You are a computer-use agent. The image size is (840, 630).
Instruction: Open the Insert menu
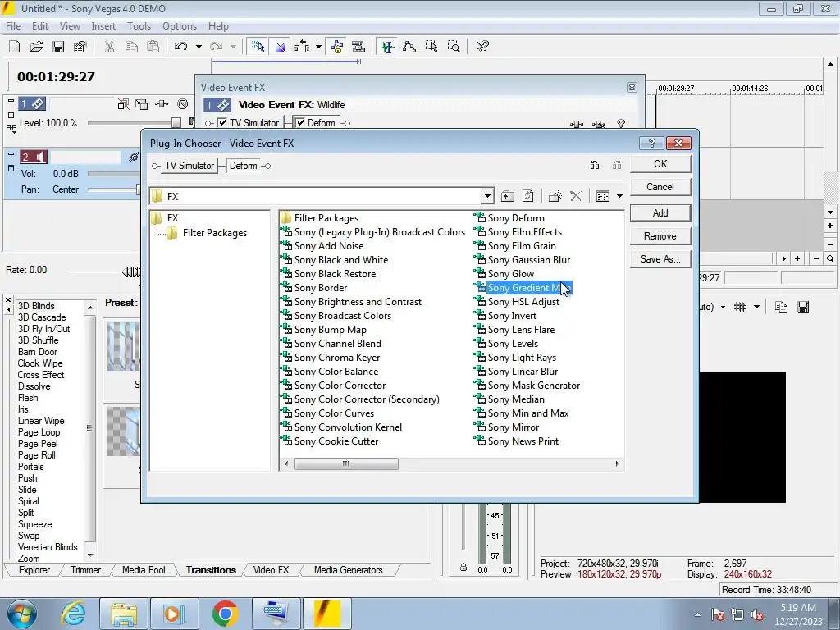(x=103, y=26)
